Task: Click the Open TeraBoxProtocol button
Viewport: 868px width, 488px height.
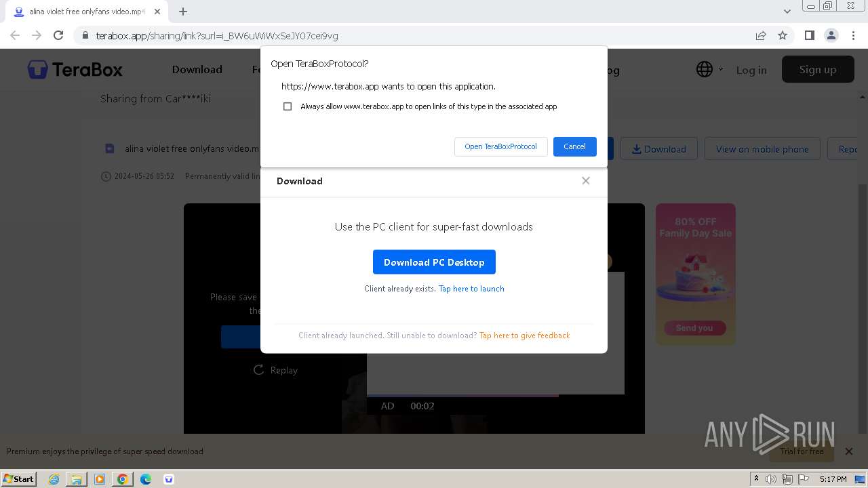Action: tap(501, 146)
